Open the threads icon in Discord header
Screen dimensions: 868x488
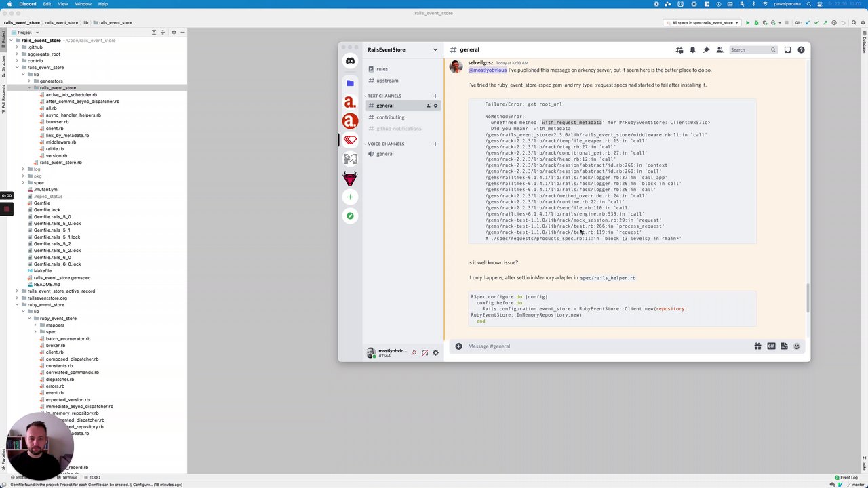[x=679, y=49]
